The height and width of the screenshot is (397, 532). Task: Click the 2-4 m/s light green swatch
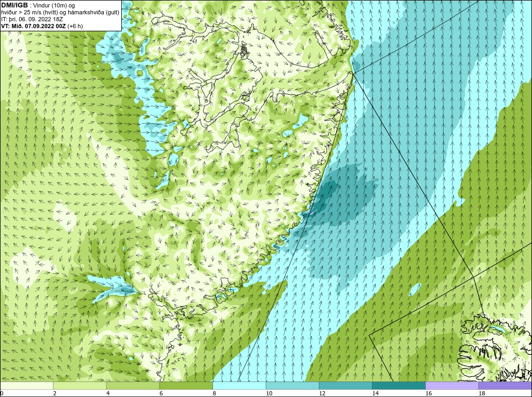click(80, 386)
